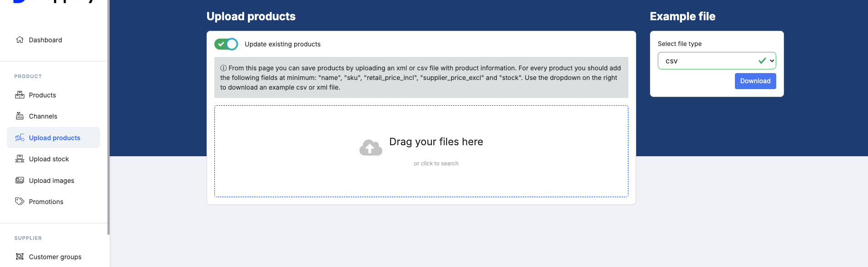Screen dimensions: 868x267
Task: Toggle Update existing products switch
Action: [226, 44]
